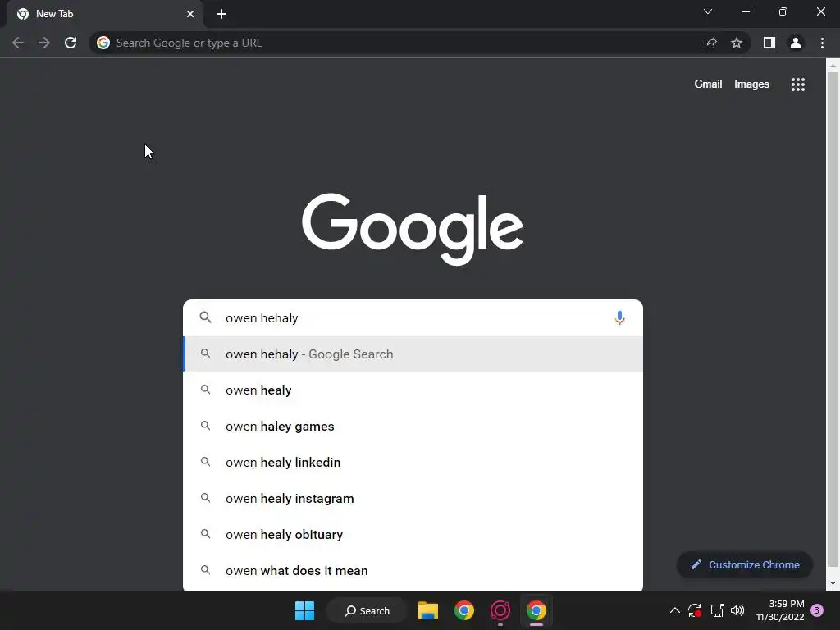Viewport: 840px width, 630px height.
Task: Close the New Tab tab
Action: point(190,14)
